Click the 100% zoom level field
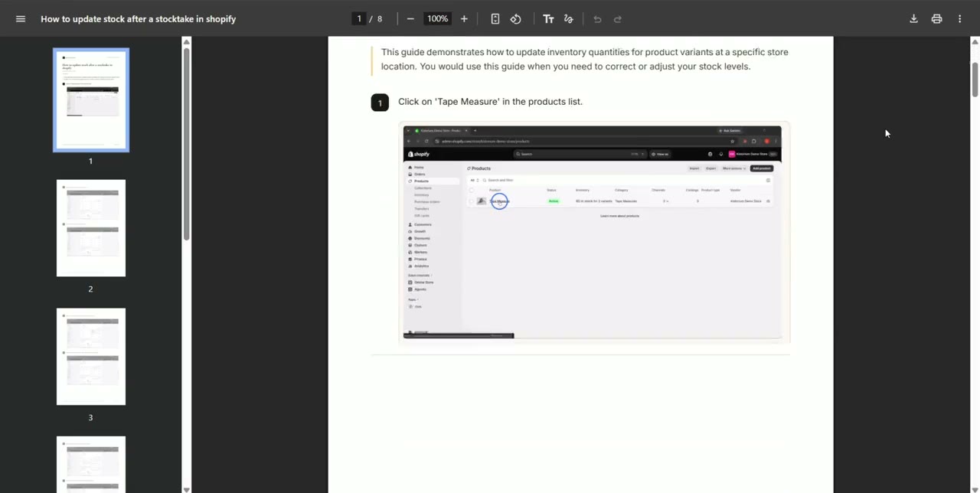This screenshot has width=980, height=493. pyautogui.click(x=437, y=18)
